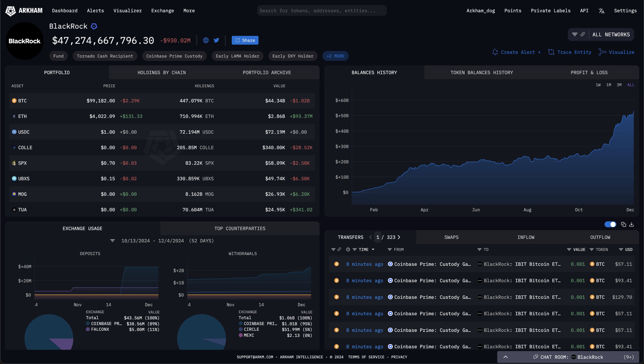This screenshot has height=364, width=644.
Task: Click the BlackRock profile avatar
Action: pyautogui.click(x=25, y=41)
